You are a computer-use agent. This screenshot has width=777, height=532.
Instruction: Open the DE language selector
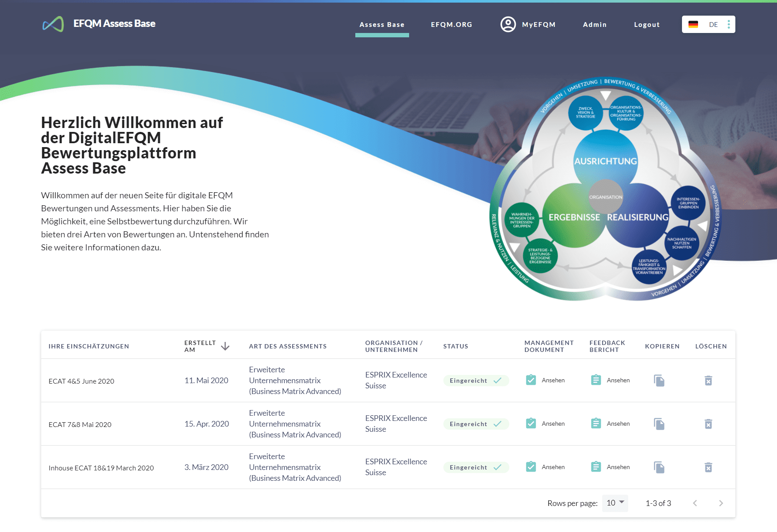(708, 24)
